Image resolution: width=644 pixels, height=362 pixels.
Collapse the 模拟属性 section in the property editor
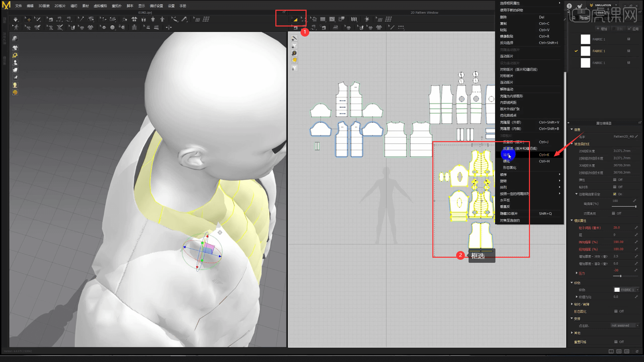click(x=572, y=221)
